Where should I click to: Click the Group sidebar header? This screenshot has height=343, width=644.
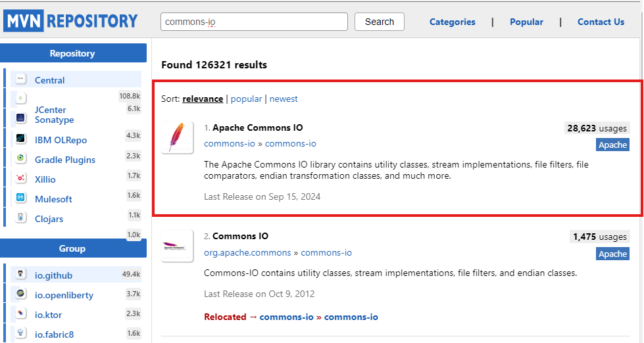pos(73,248)
